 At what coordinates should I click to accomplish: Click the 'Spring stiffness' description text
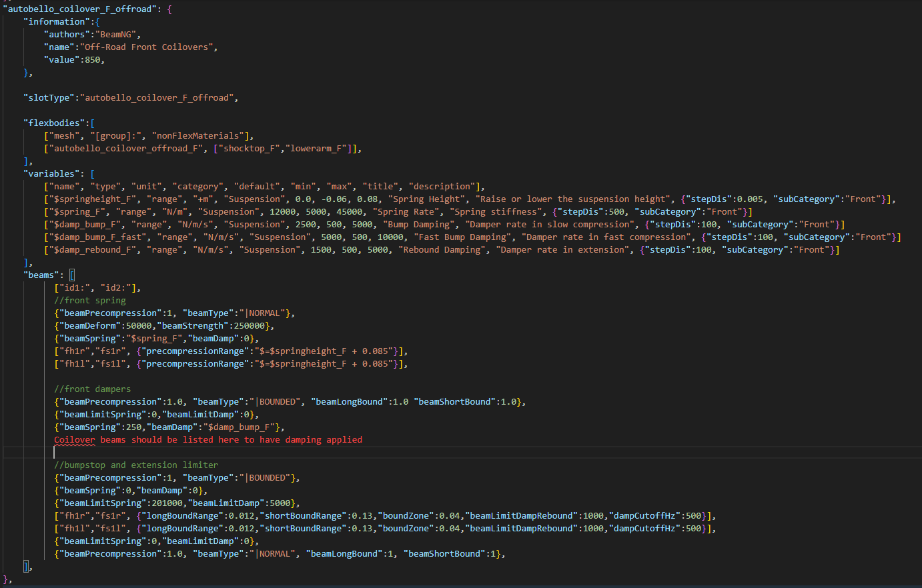click(x=496, y=212)
